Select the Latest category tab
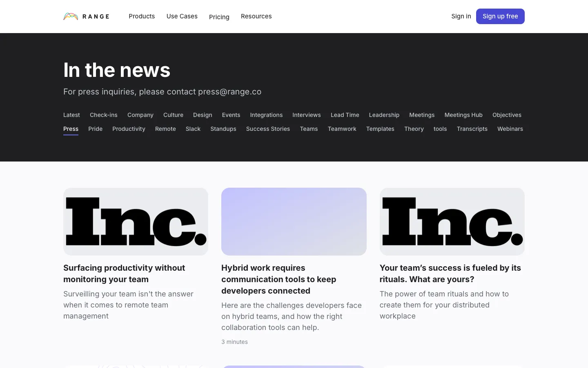The image size is (588, 368). pyautogui.click(x=71, y=115)
